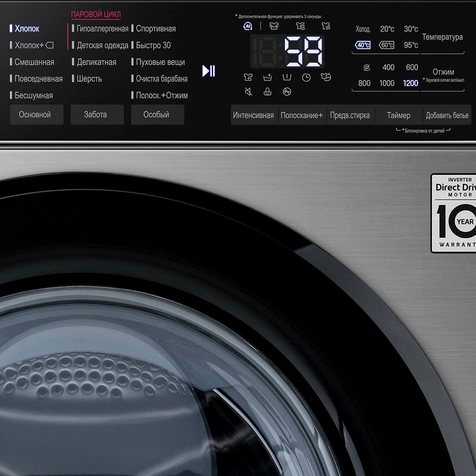
Task: Choose the 30°C temperature setting
Action: [x=411, y=29]
